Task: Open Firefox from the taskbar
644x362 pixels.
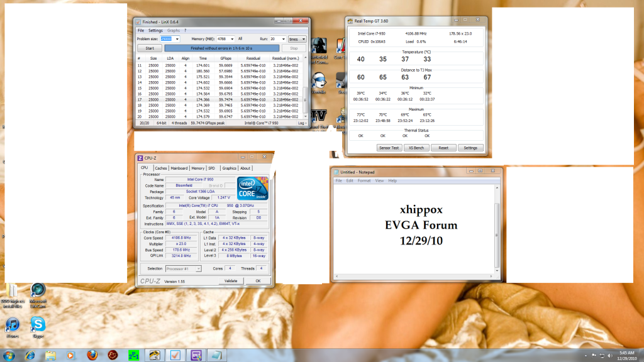Action: 91,355
